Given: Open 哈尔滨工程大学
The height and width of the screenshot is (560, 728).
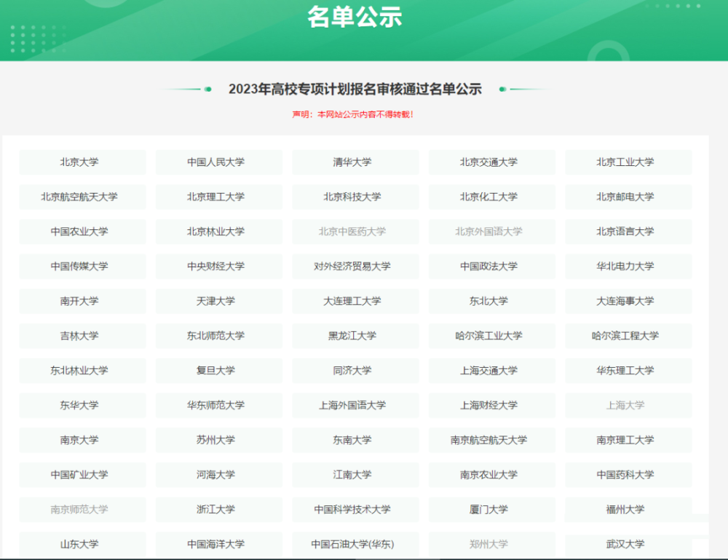Looking at the screenshot, I should pyautogui.click(x=629, y=336).
